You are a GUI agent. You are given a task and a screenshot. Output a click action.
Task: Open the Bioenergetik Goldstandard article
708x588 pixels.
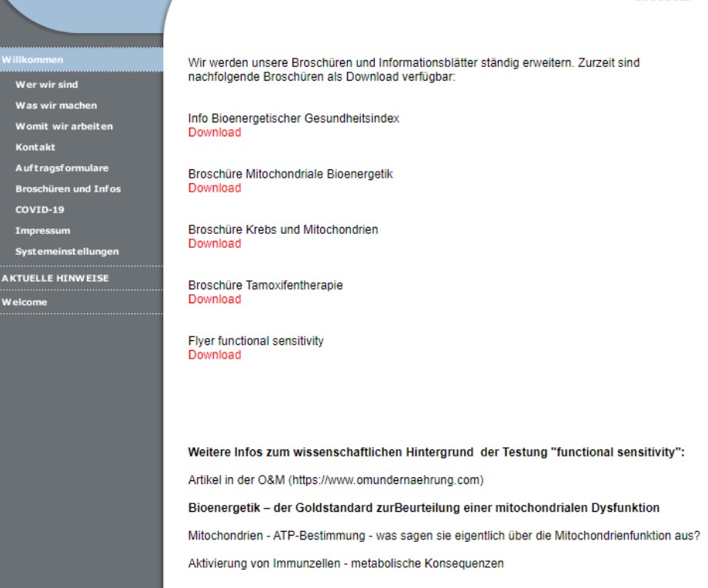(423, 508)
